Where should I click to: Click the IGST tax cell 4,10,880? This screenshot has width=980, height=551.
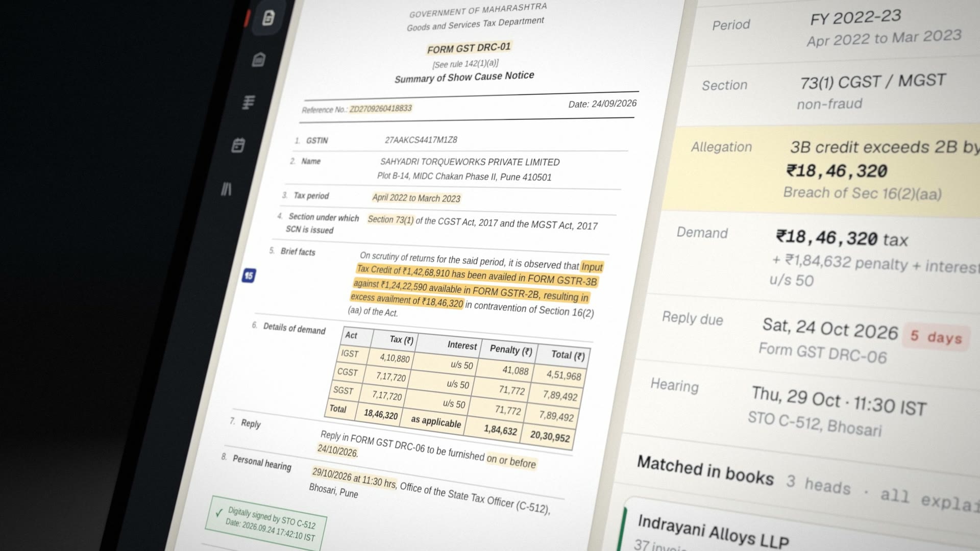[x=394, y=358]
